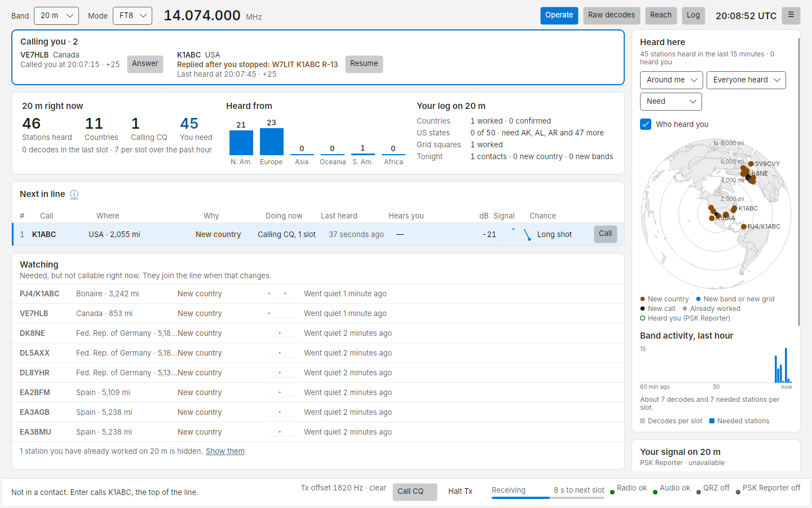Screen dimensions: 812x508
Task: Click Halt Tx
Action: 461,492
